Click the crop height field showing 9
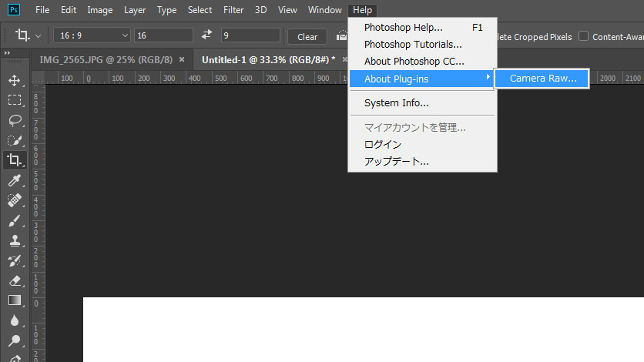The width and height of the screenshot is (644, 362). (250, 35)
